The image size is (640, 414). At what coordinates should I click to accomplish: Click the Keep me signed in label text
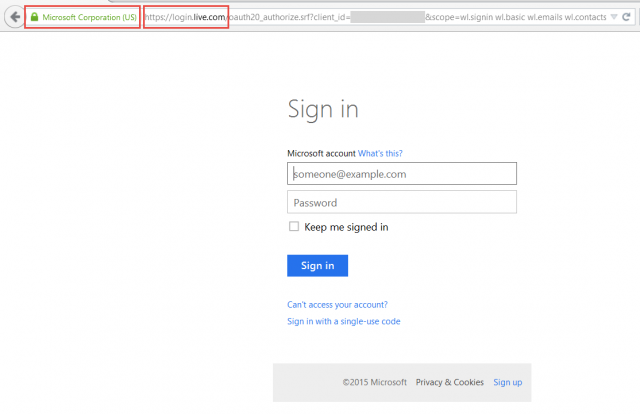(x=346, y=227)
